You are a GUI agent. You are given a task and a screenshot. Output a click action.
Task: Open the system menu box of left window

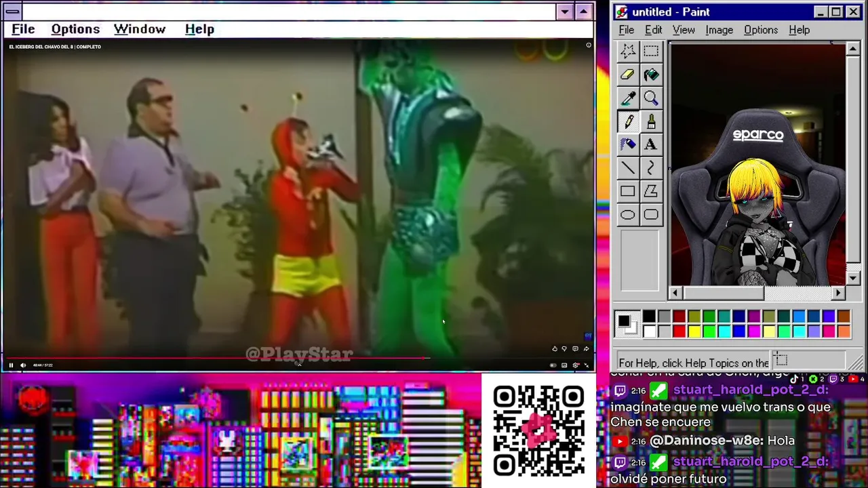pyautogui.click(x=12, y=12)
